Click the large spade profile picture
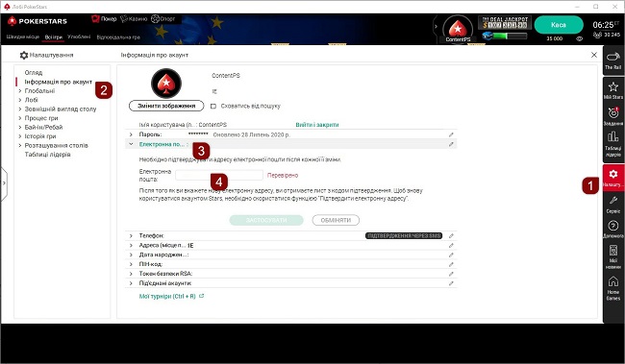 coord(166,84)
